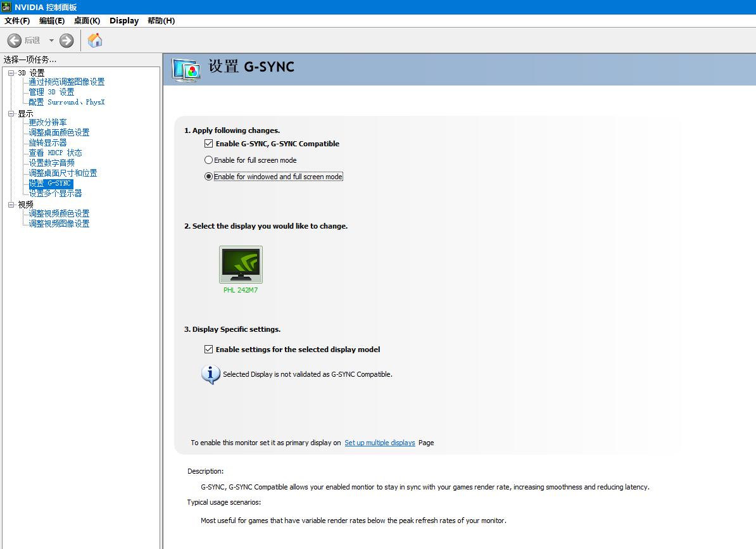Click the NVIDIA icon in the title bar
The height and width of the screenshot is (549, 756).
[6, 6]
